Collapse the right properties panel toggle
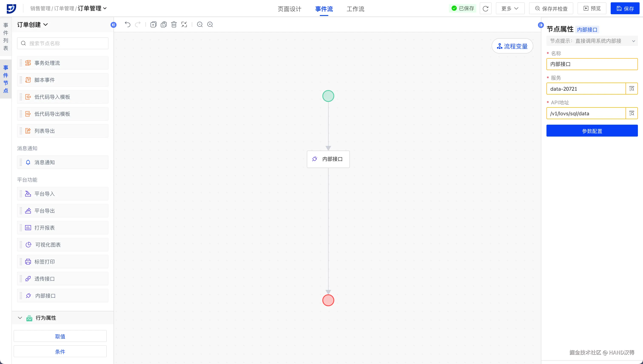 click(541, 25)
